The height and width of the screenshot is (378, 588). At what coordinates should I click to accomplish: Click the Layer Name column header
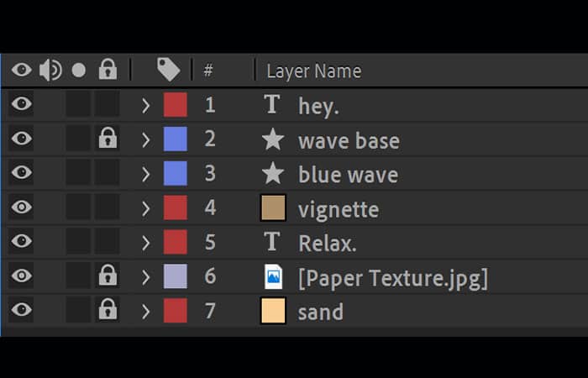(314, 71)
